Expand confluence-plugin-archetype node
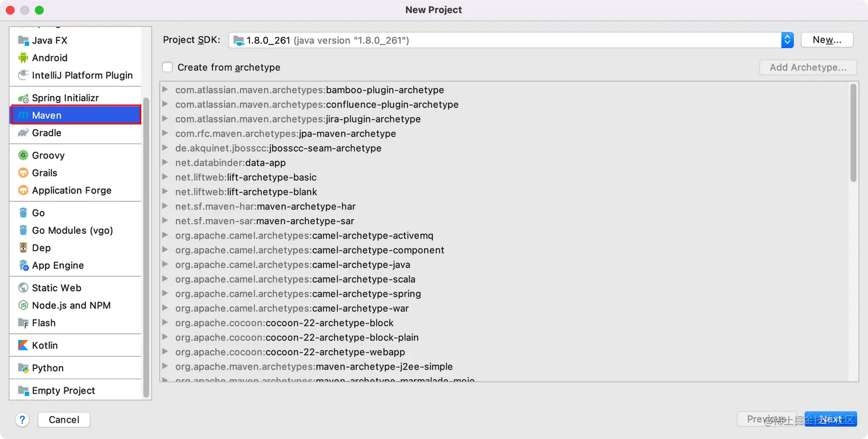The width and height of the screenshot is (868, 439). (x=165, y=104)
